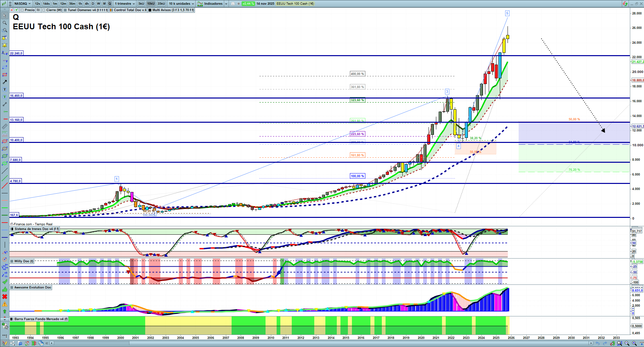The width and height of the screenshot is (644, 347).
Task: Toggle the Precio checkbox
Action: 22,10
